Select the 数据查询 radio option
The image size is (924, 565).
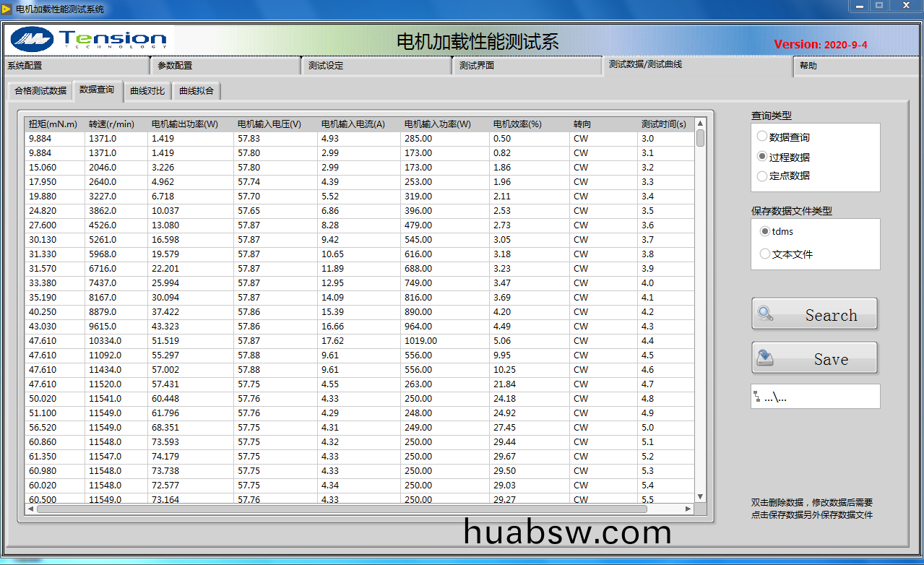coord(762,137)
